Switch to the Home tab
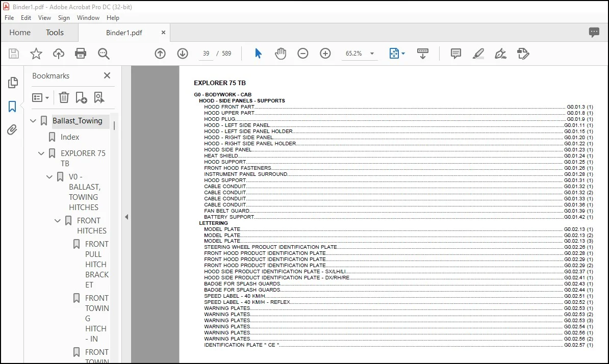609x364 pixels. 20,33
